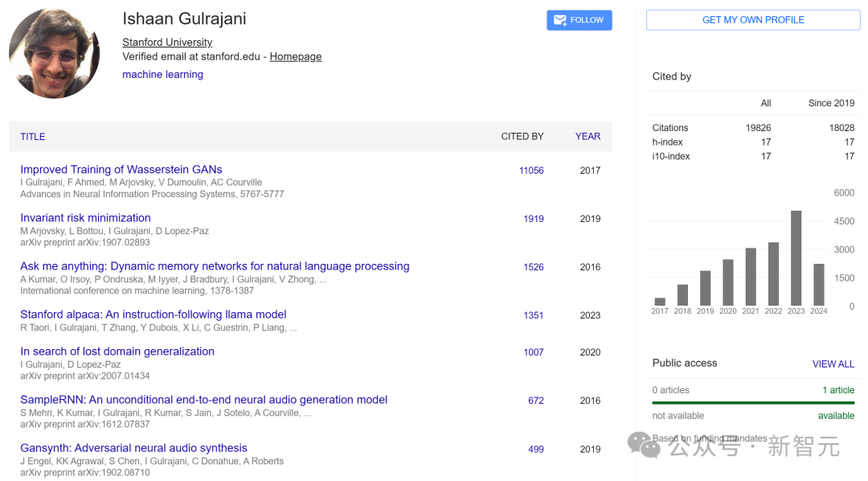Open the Stanford University affiliation link
868x481 pixels.
167,42
